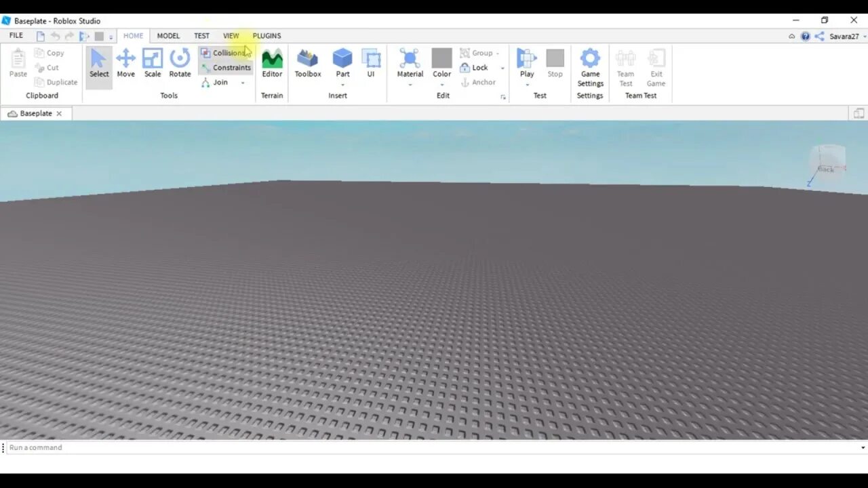The height and width of the screenshot is (488, 868).
Task: Activate the Scale tool
Action: 153,64
